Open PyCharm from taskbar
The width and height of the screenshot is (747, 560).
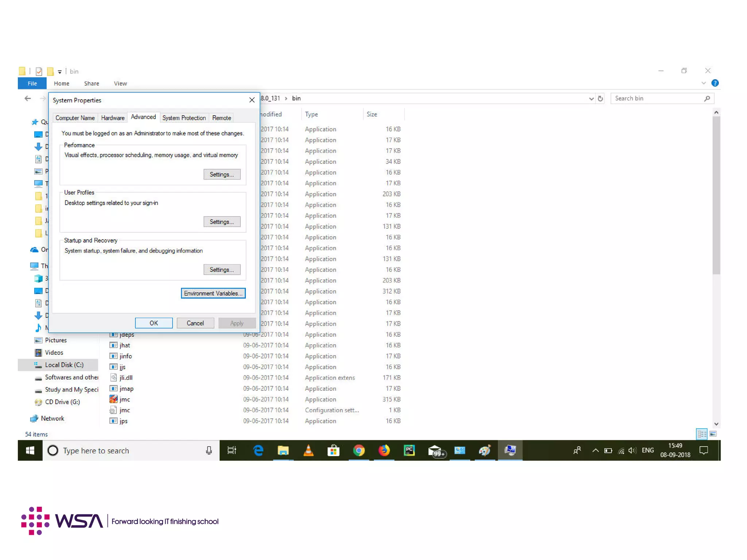click(409, 451)
